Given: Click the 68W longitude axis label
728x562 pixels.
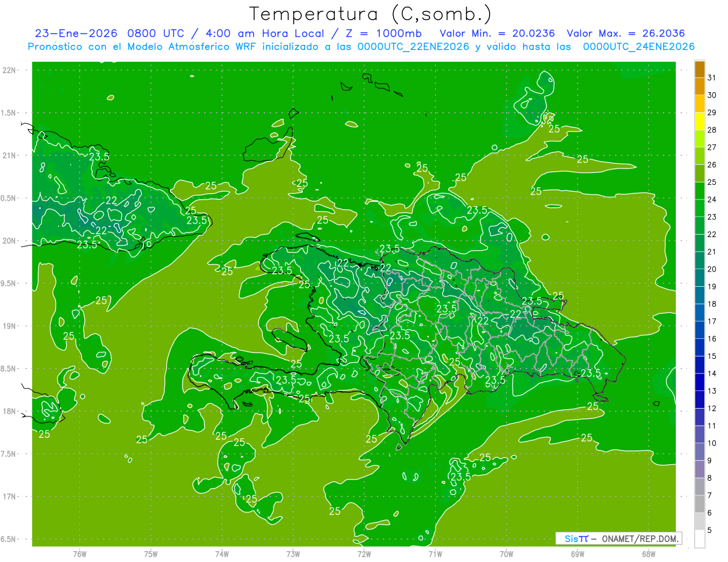Looking at the screenshot, I should (649, 554).
